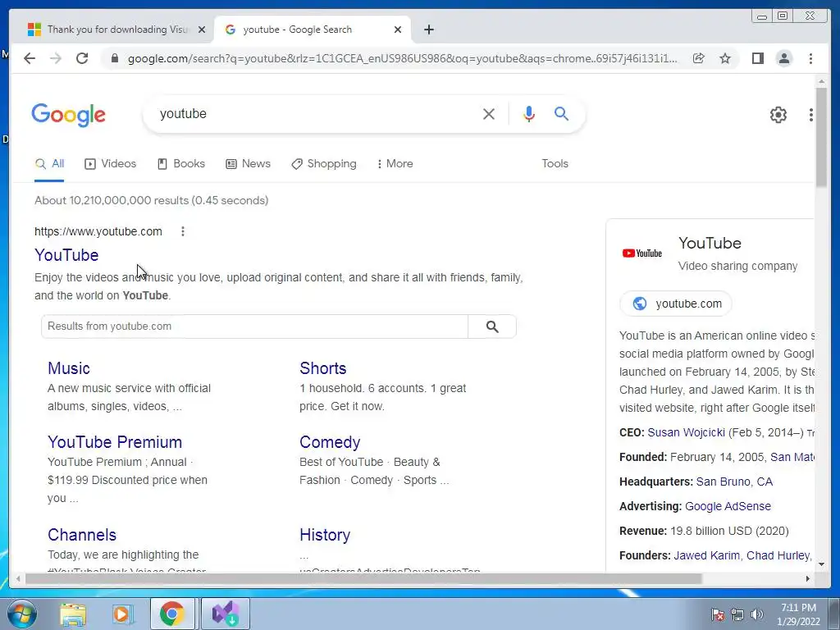
Task: Open search Tools options
Action: coord(555,164)
